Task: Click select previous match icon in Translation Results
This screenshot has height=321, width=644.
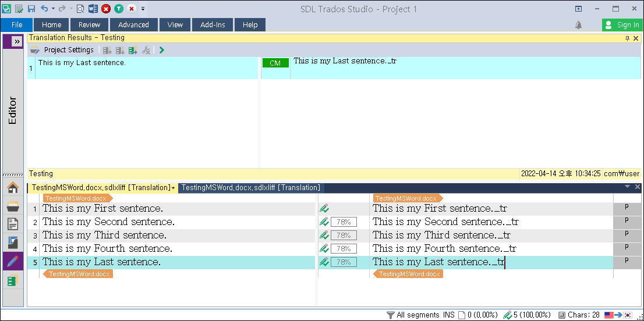Action: (x=107, y=50)
